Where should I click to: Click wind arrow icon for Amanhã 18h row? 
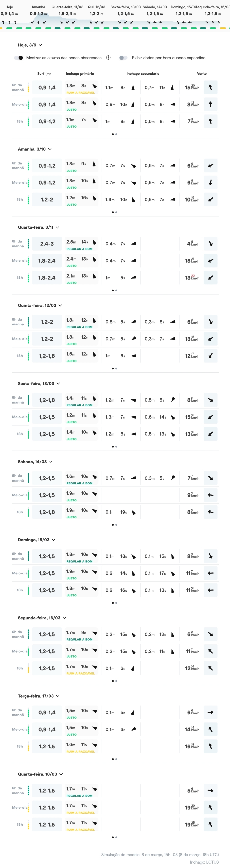click(210, 200)
